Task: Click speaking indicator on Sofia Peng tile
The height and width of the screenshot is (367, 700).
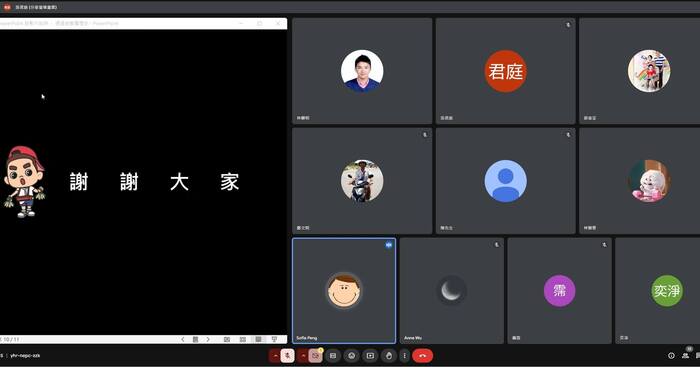Action: tap(389, 245)
